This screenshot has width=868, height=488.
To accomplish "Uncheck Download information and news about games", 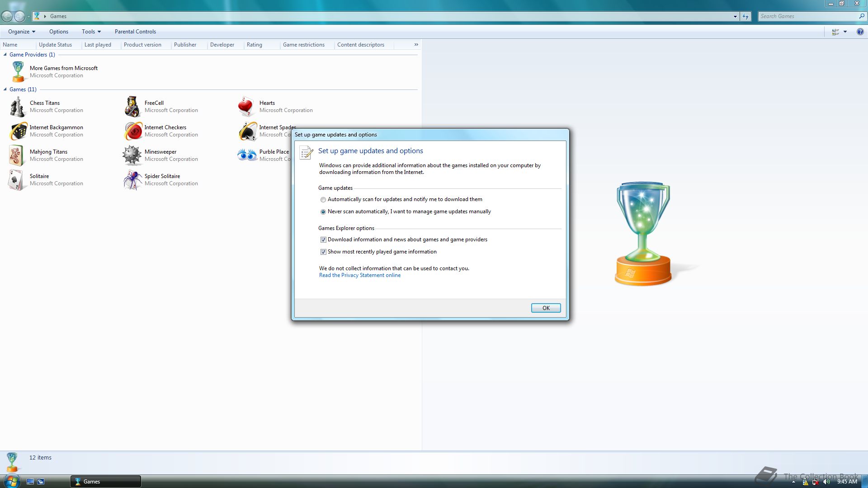I will (x=323, y=240).
